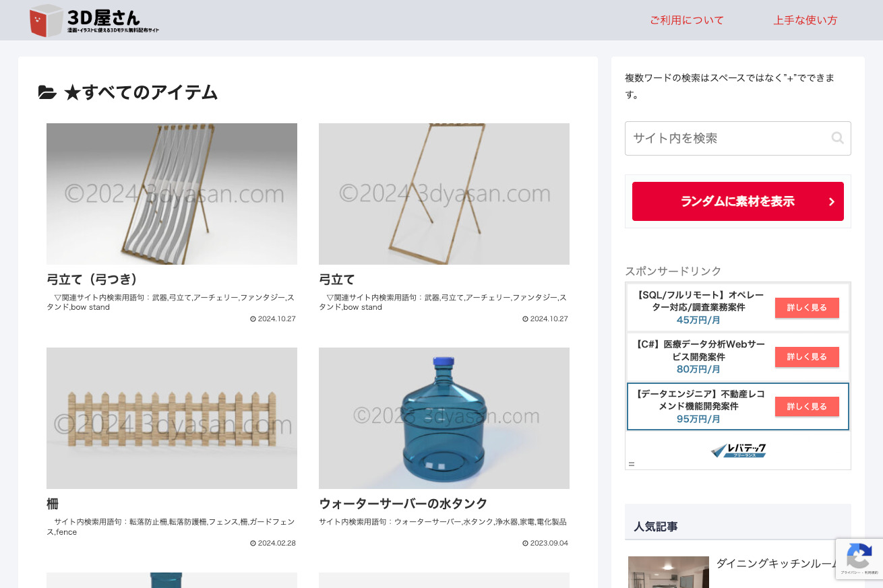
Task: Click the ダイニングキッチンルーム popular article link
Action: point(777,564)
